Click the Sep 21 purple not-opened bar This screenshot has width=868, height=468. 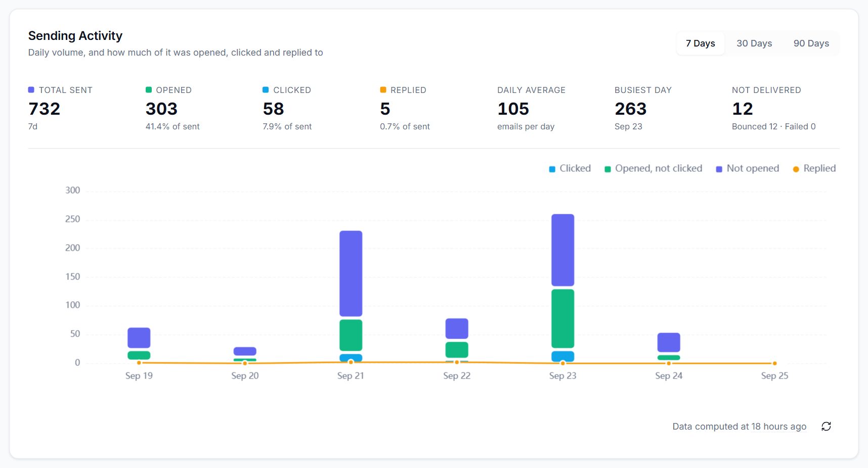351,273
